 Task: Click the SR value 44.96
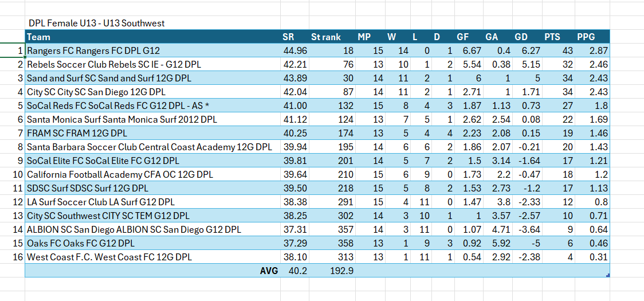tap(296, 51)
